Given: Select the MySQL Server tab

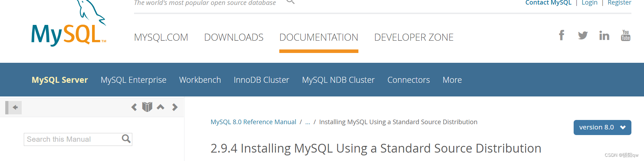Looking at the screenshot, I should 60,80.
